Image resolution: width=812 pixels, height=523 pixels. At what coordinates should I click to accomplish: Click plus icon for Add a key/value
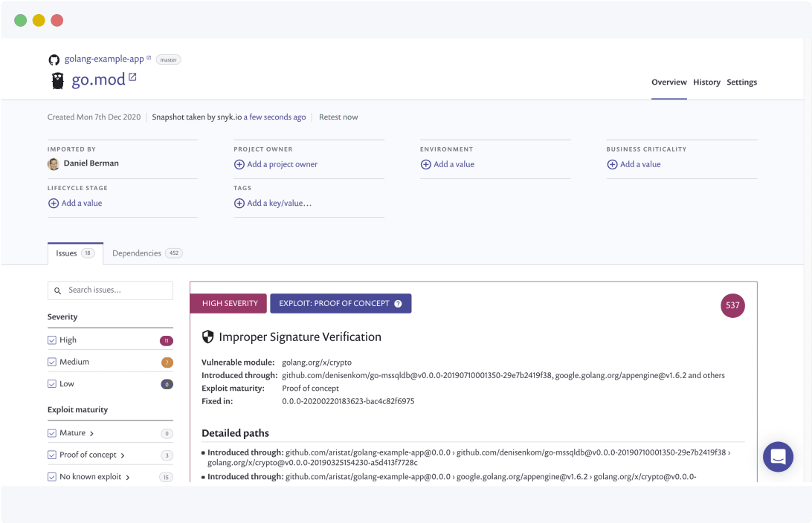click(x=239, y=204)
